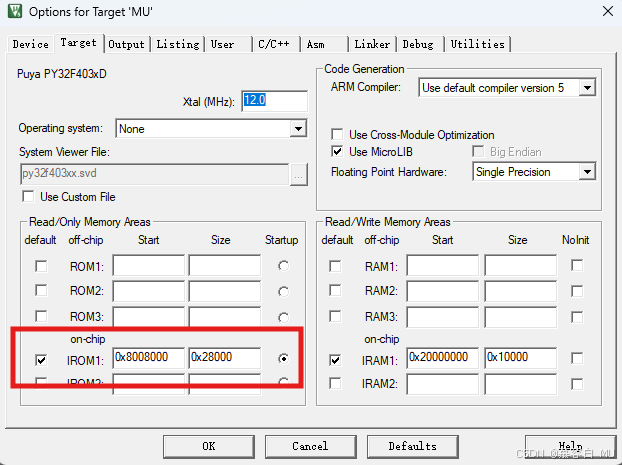Image resolution: width=622 pixels, height=465 pixels.
Task: Select the Target tab
Action: click(x=79, y=42)
